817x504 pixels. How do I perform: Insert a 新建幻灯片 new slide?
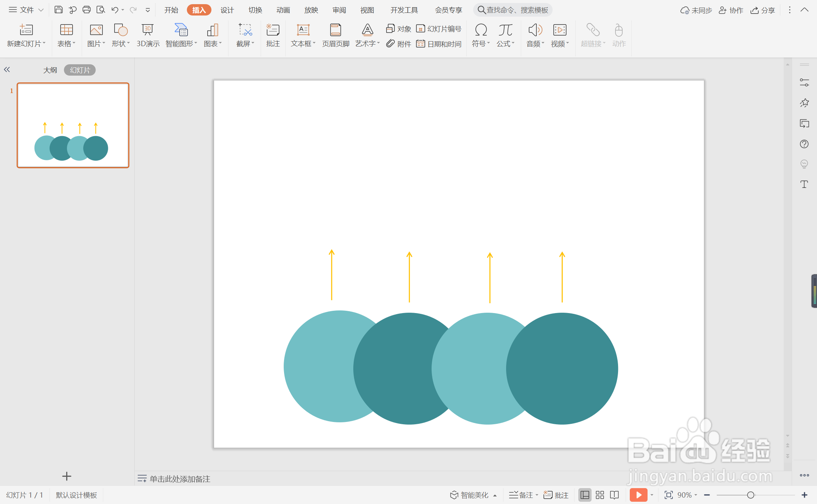pos(26,36)
